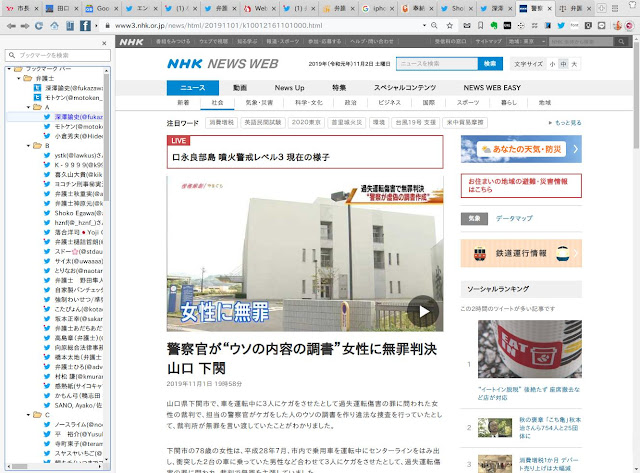Viewport: 640px width, 473px height.
Task: Open the first 深澤諭史 bookmark with blue square icon
Action: pos(69,88)
